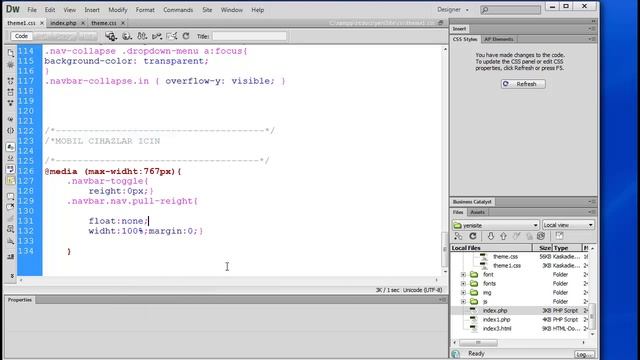Click the Expand Files panel icon

point(559,236)
